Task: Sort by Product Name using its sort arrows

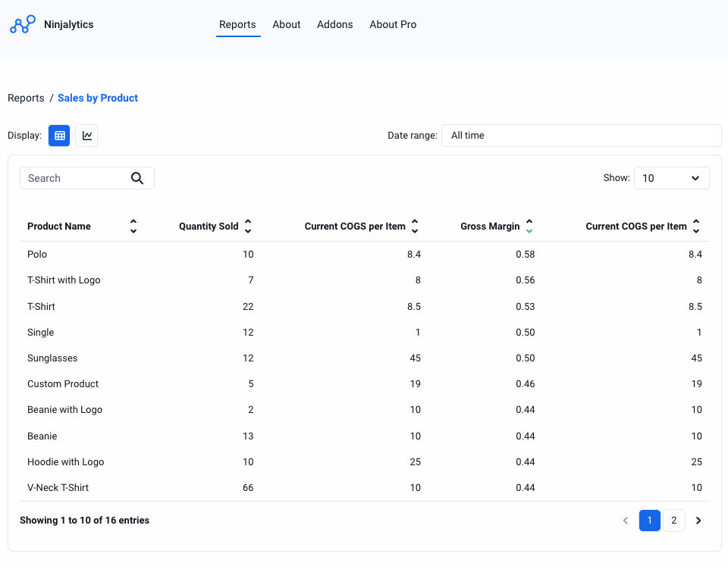Action: click(133, 226)
